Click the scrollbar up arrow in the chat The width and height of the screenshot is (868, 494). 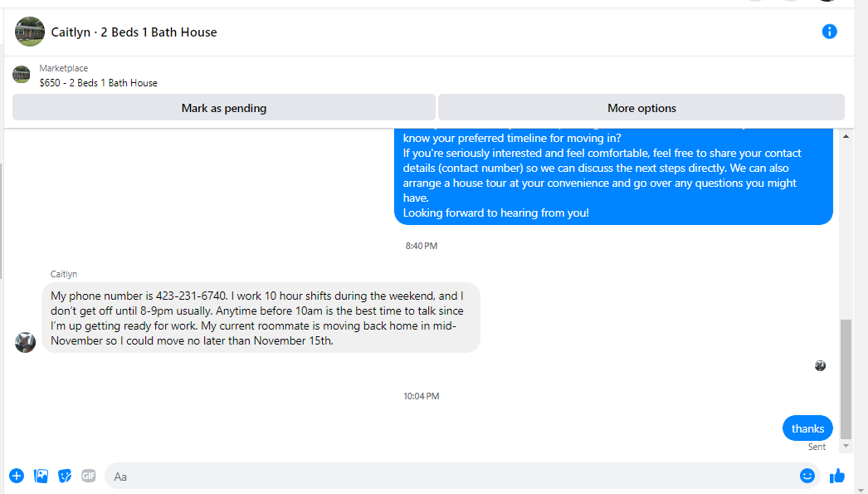(x=846, y=136)
